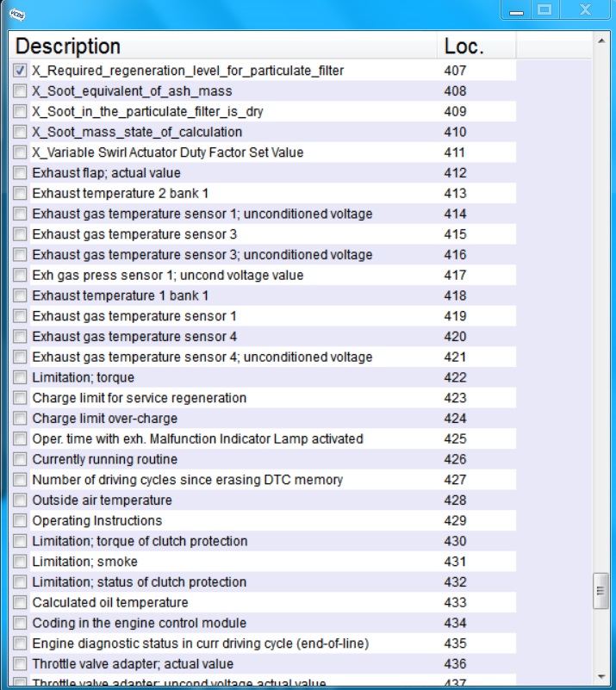Select Operating Instructions row
The height and width of the screenshot is (690, 616).
(263, 520)
